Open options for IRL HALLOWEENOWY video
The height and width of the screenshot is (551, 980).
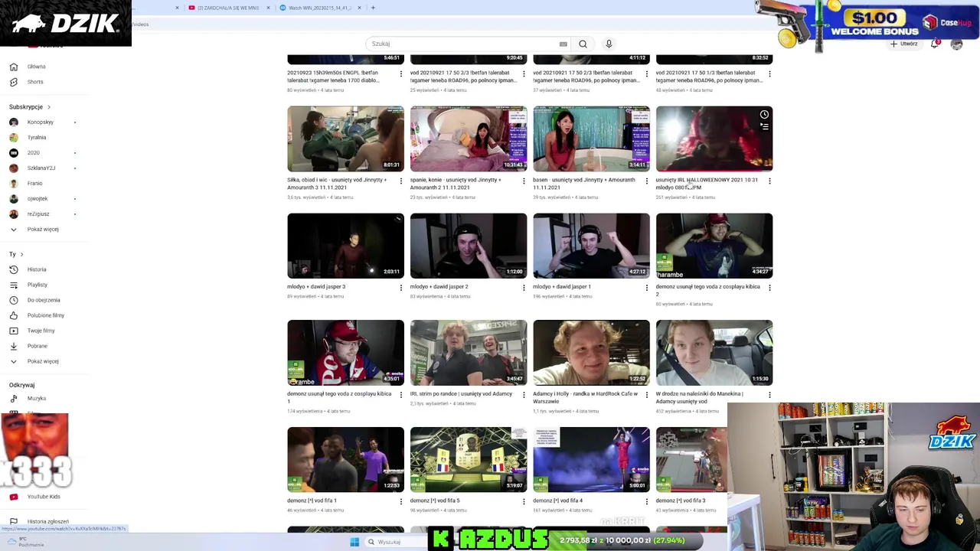(x=769, y=181)
